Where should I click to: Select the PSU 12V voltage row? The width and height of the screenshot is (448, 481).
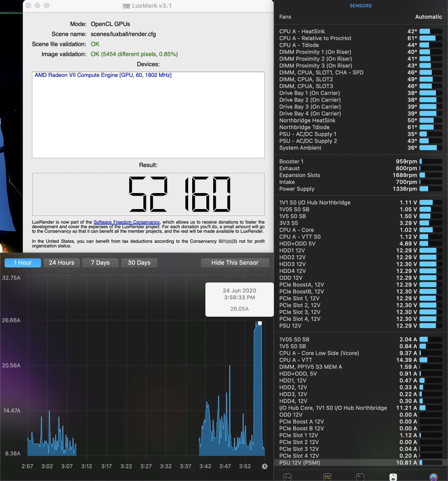361,326
